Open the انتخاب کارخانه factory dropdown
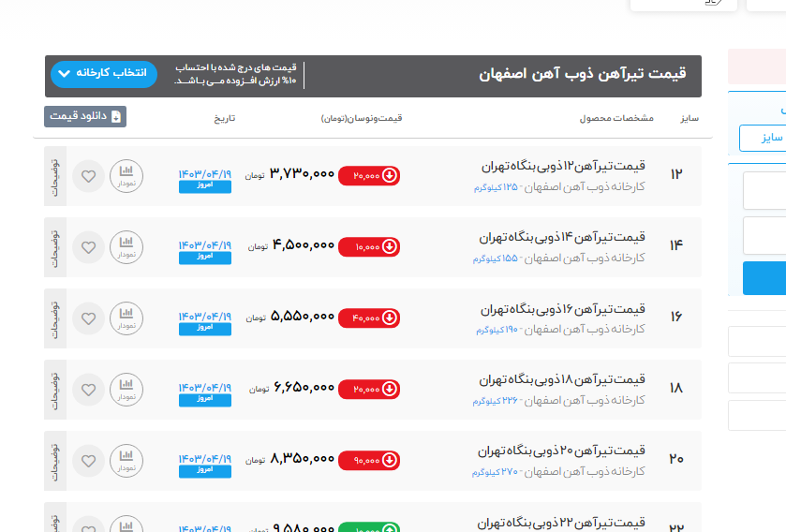 click(104, 74)
